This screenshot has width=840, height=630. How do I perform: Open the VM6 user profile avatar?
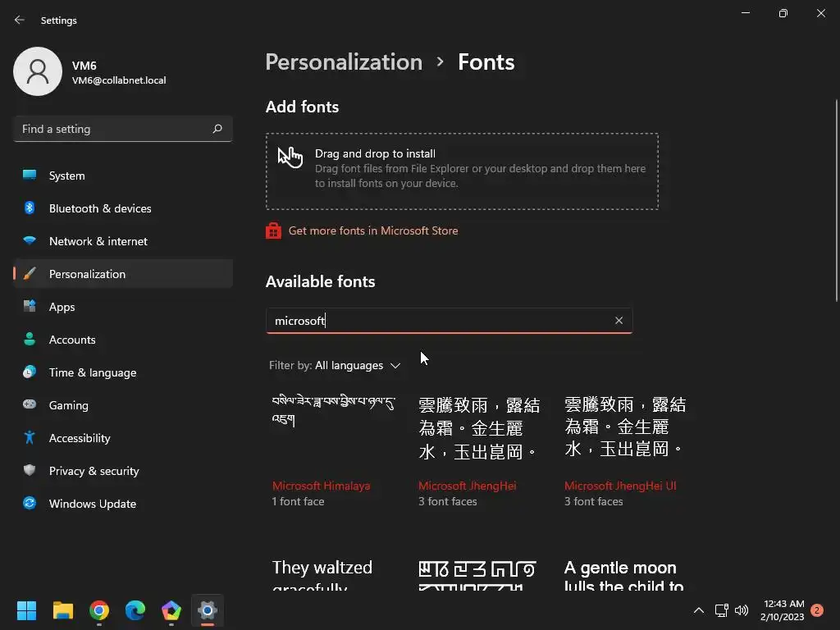click(x=38, y=71)
